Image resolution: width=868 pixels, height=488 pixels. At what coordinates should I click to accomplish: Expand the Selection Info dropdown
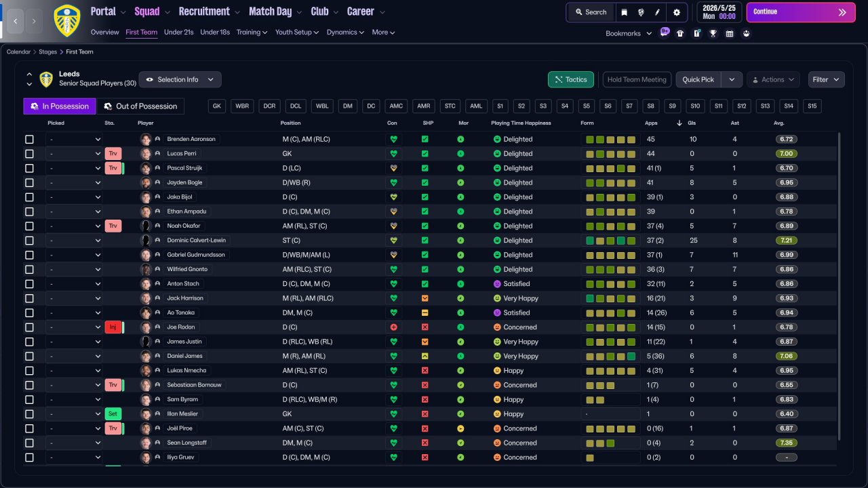coord(180,79)
